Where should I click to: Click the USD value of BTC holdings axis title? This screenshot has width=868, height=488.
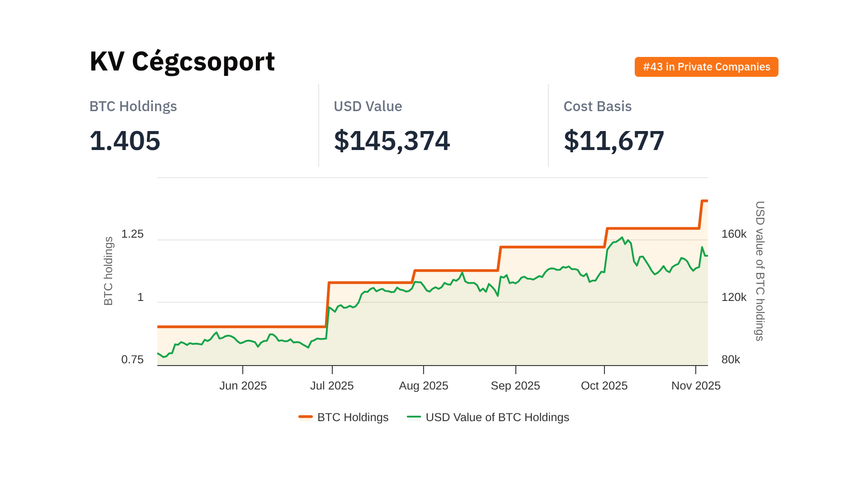(760, 271)
